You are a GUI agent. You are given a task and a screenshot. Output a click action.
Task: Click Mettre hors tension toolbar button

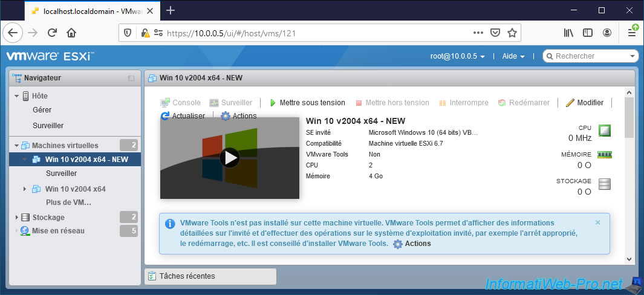pos(392,103)
